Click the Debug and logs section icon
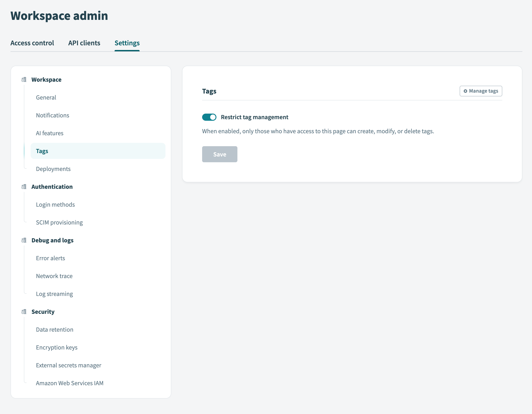This screenshot has width=532, height=414. coord(24,240)
